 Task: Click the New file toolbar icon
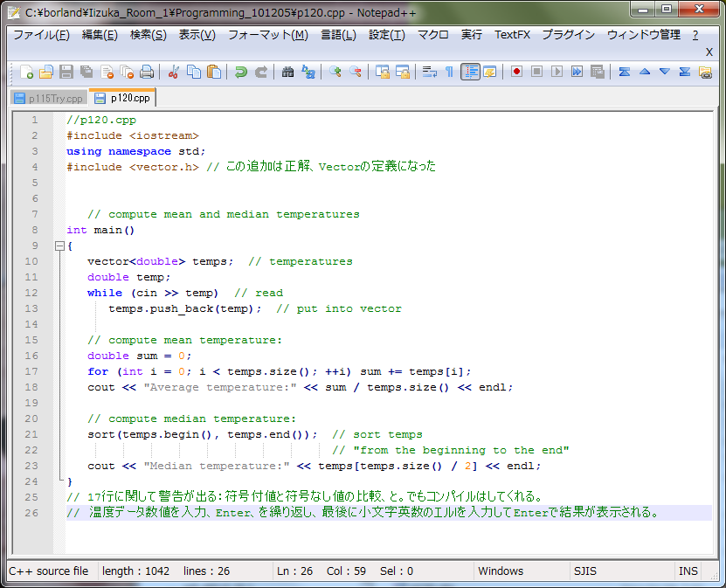[x=26, y=72]
